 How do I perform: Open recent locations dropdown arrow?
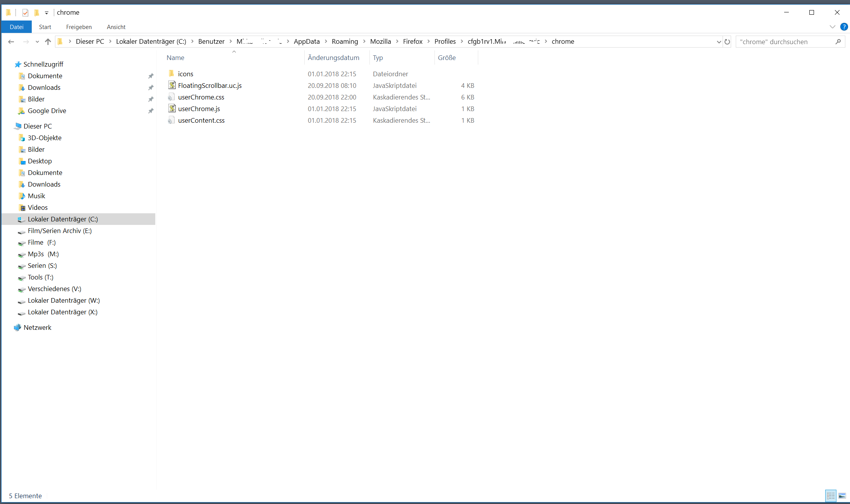point(37,42)
